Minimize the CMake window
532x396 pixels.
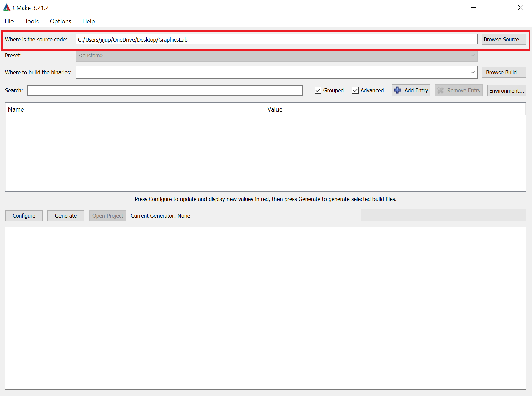473,8
